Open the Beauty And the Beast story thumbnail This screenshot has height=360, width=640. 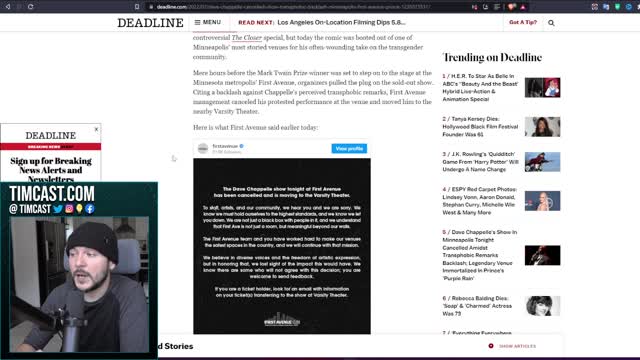click(x=542, y=87)
